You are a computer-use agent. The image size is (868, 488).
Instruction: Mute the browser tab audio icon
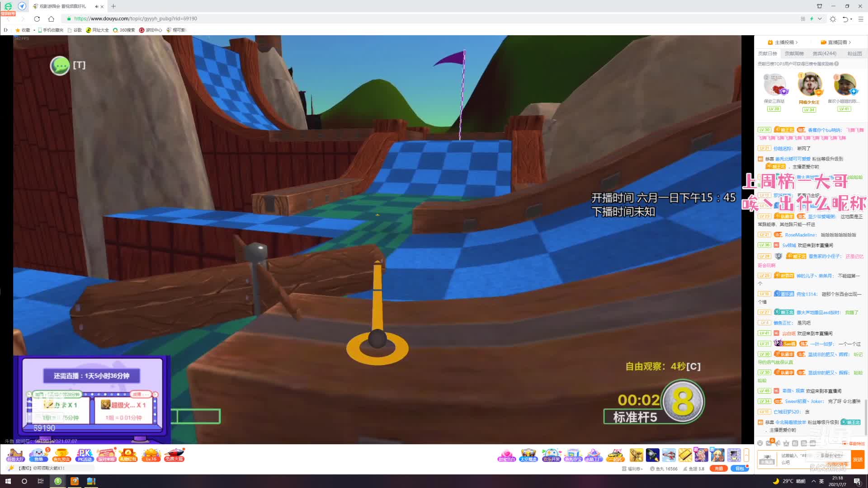[x=96, y=6]
